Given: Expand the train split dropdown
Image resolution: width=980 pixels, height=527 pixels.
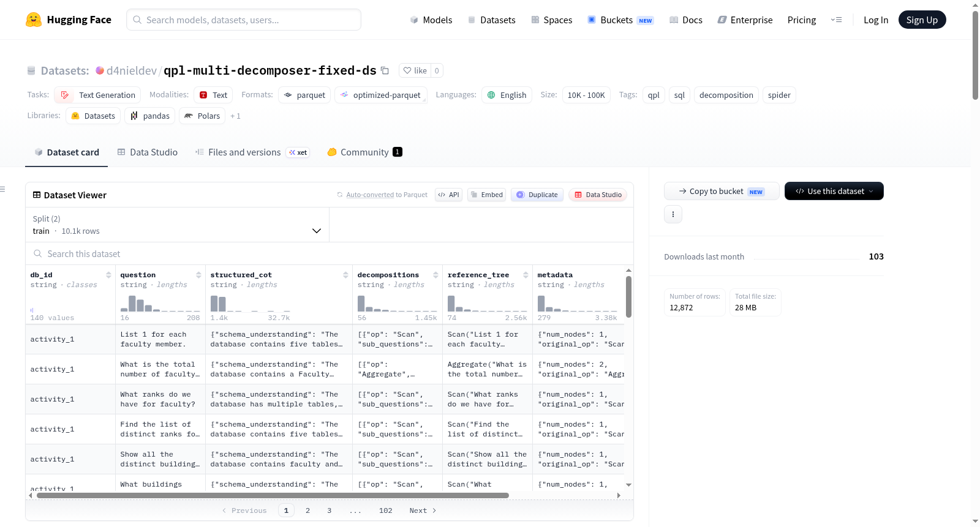Looking at the screenshot, I should tap(177, 225).
